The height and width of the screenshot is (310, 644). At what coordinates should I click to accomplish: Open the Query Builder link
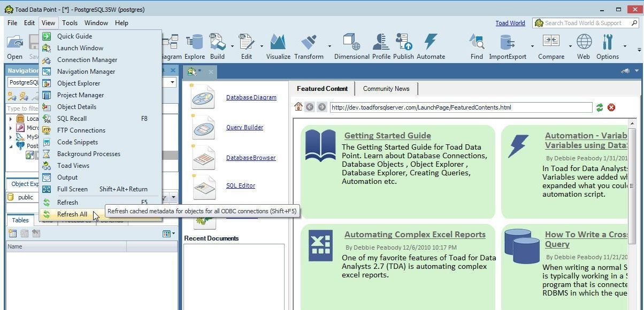coord(244,127)
